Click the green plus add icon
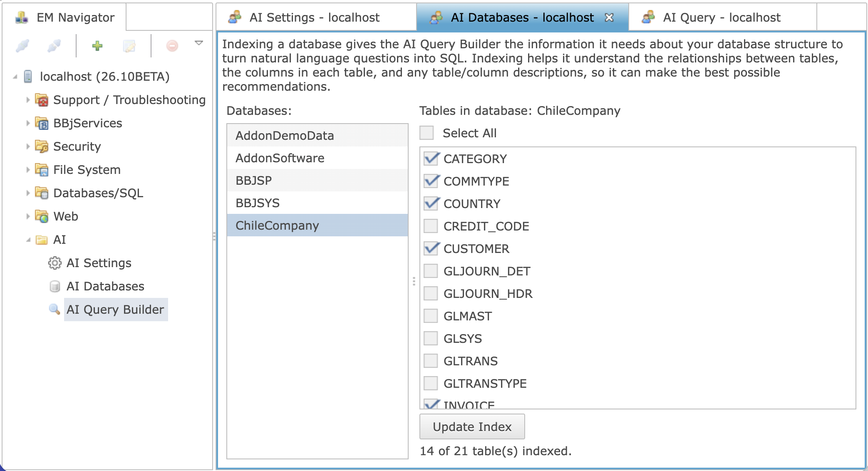 tap(97, 45)
